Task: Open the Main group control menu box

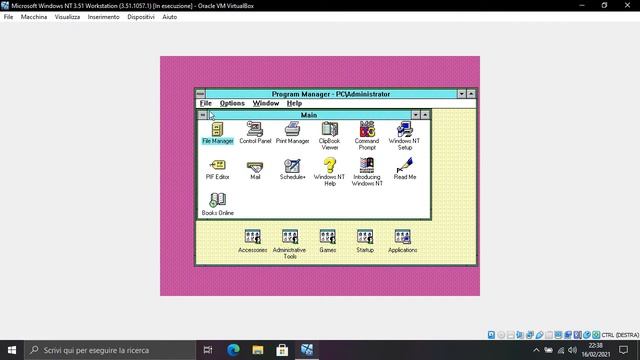Action: tap(202, 115)
